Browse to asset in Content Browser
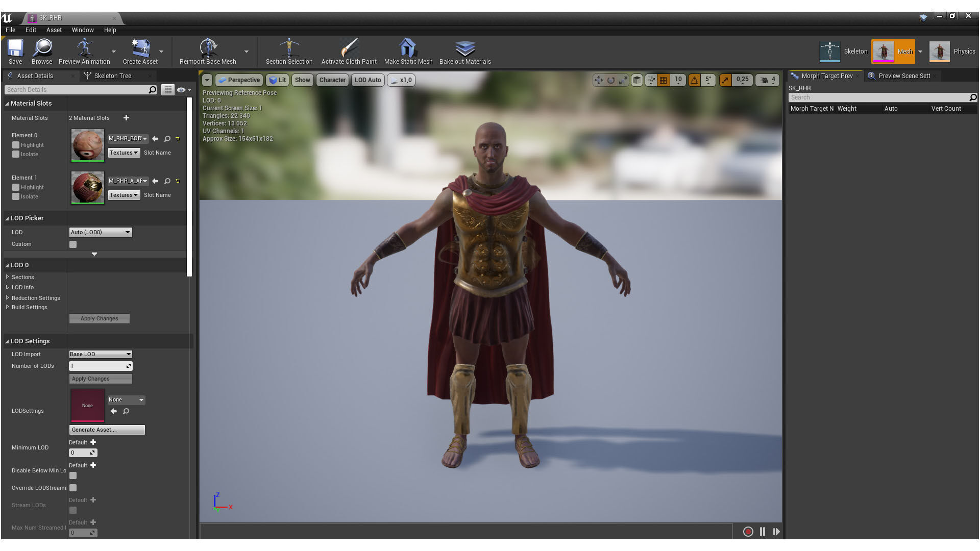The image size is (980, 551). (42, 52)
